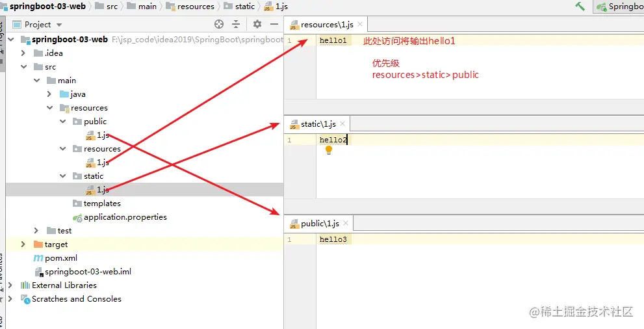Click the Spring icon beside application.properties
Screen dimensions: 644x329
[77, 217]
